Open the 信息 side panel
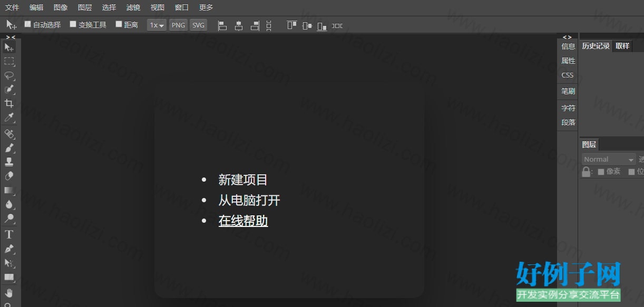The height and width of the screenshot is (307, 644). [568, 46]
